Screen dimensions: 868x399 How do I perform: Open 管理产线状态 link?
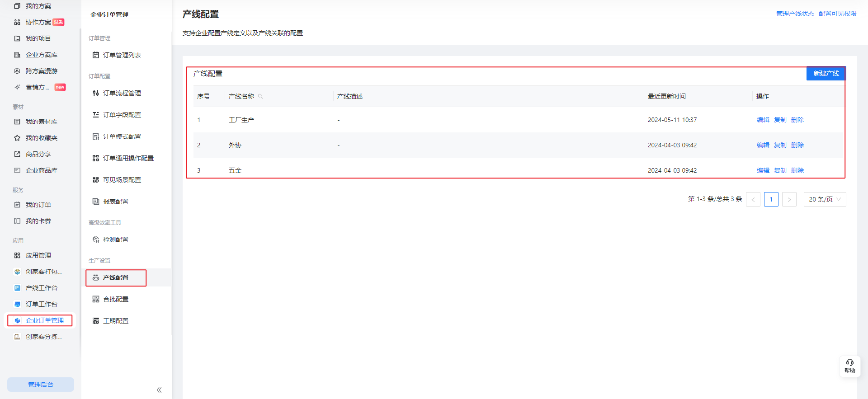795,14
